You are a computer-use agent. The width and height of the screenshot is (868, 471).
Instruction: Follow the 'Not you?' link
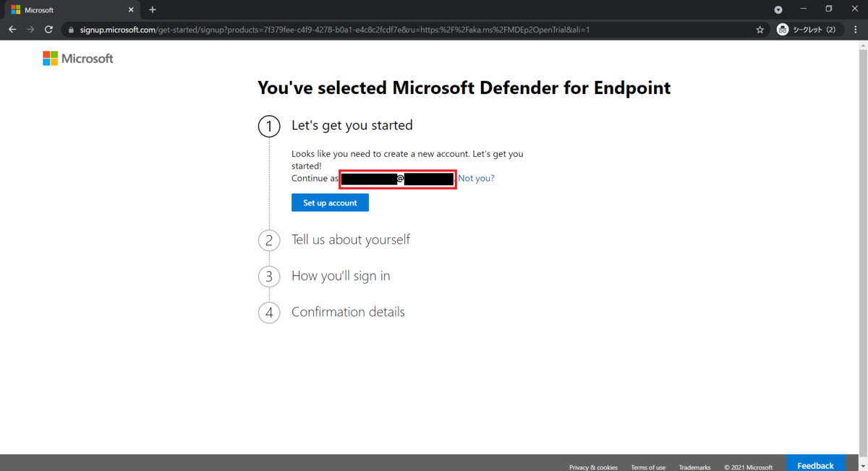coord(476,178)
